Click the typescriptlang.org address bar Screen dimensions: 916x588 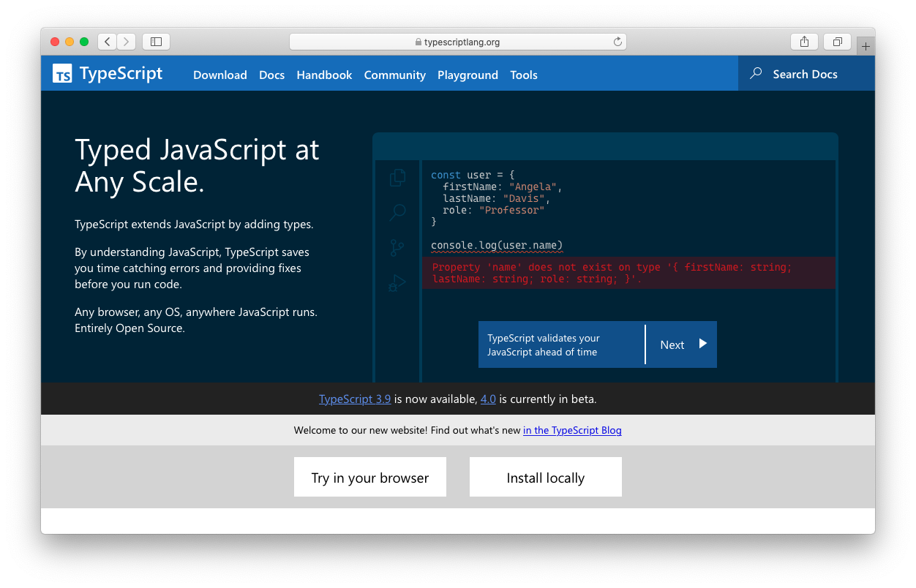coord(458,42)
